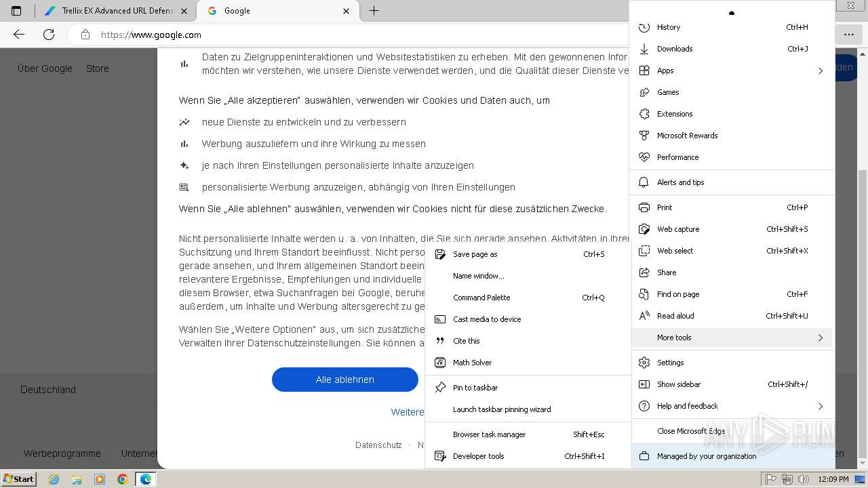Screen dimensions: 868x488
Task: Click the Settings and more ellipsis button
Action: coord(849,35)
